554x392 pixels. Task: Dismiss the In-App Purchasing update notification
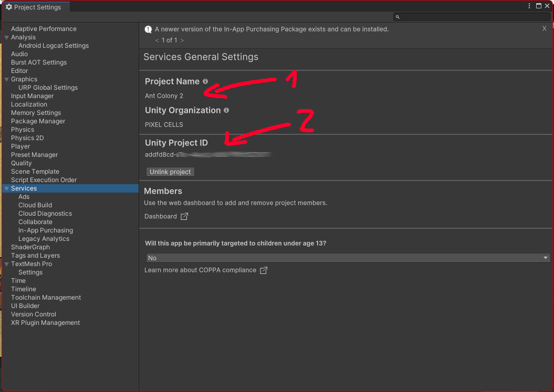pyautogui.click(x=544, y=29)
